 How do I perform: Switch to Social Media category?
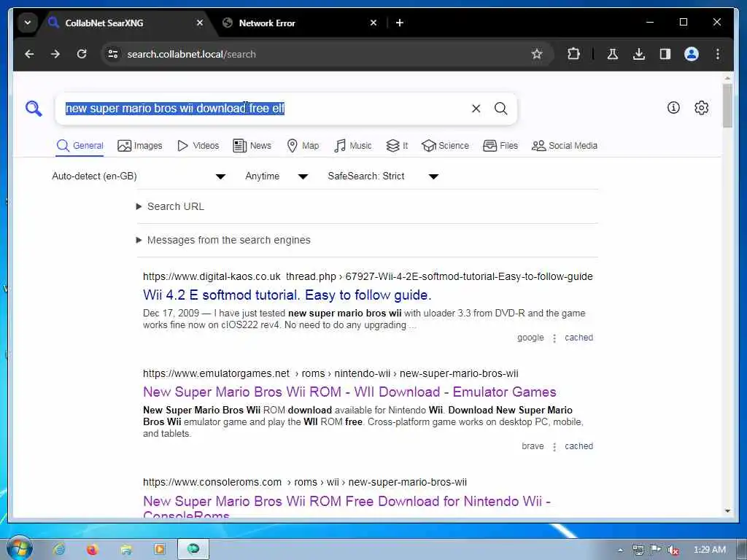click(564, 146)
